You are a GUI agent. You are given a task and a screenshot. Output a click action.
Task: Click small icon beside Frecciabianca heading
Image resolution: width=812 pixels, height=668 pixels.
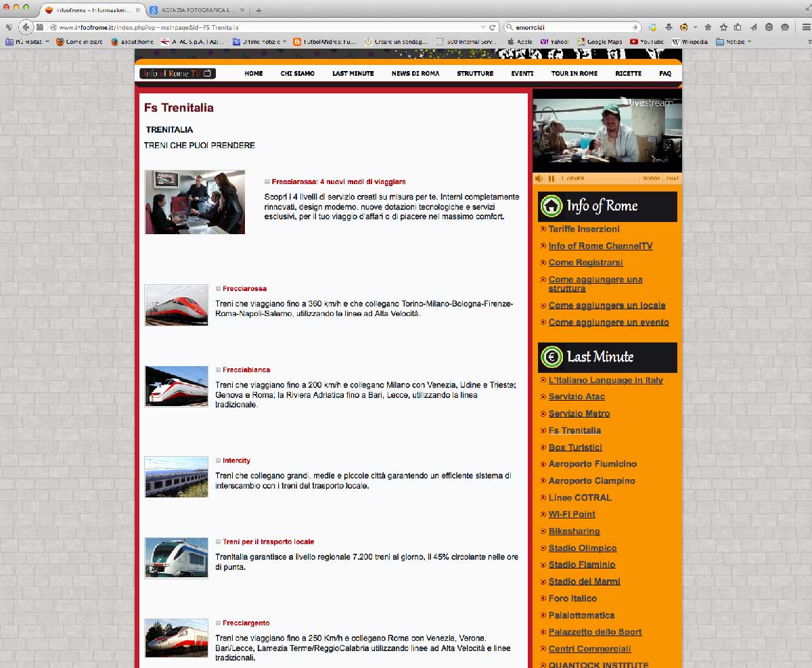218,370
